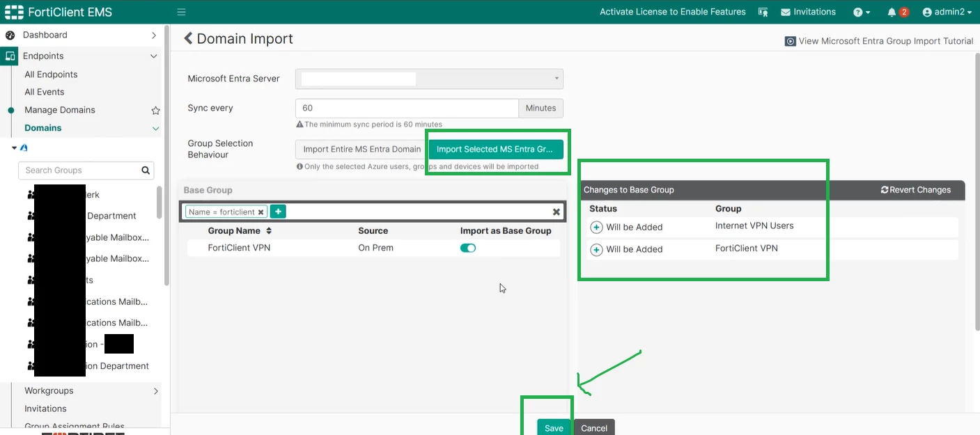Open the help question mark menu
The width and height of the screenshot is (980, 435).
pos(862,12)
